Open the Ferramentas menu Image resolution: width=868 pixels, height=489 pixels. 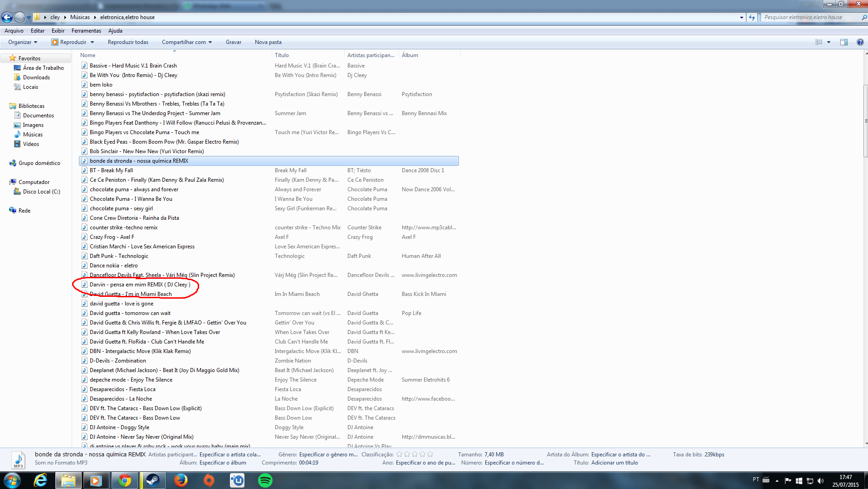pyautogui.click(x=86, y=31)
